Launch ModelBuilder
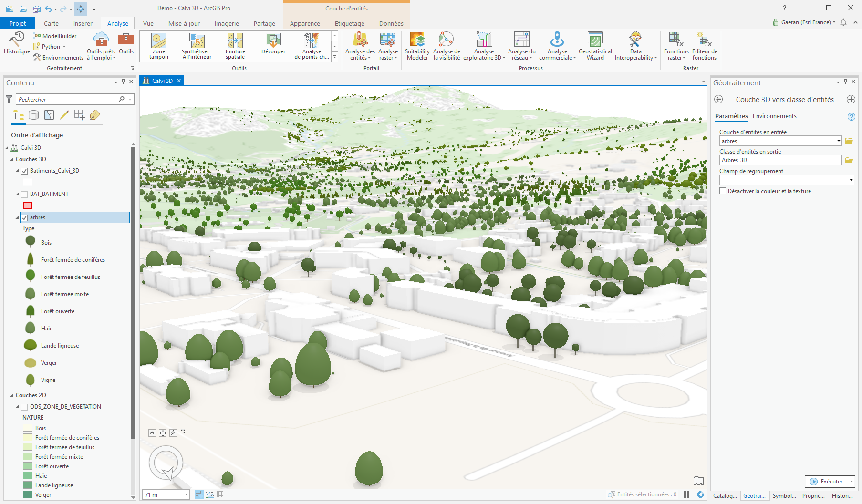 [54, 36]
